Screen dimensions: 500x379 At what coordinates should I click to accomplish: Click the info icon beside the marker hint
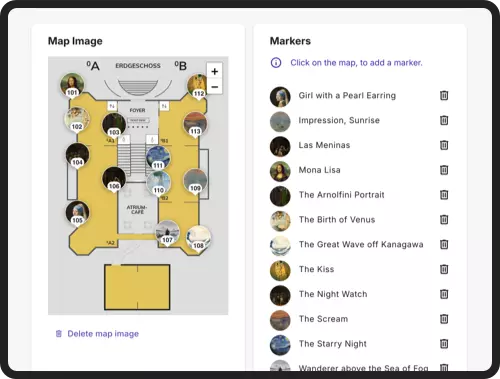pyautogui.click(x=276, y=63)
